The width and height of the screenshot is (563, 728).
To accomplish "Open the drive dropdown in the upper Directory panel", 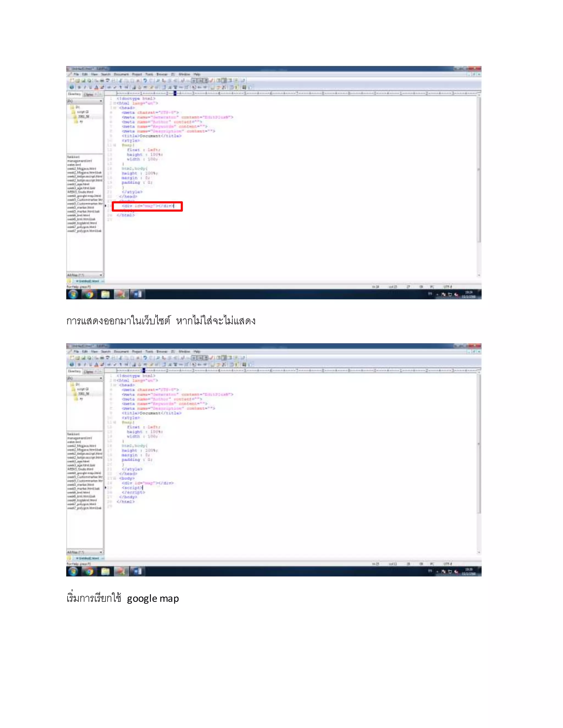I will click(101, 101).
